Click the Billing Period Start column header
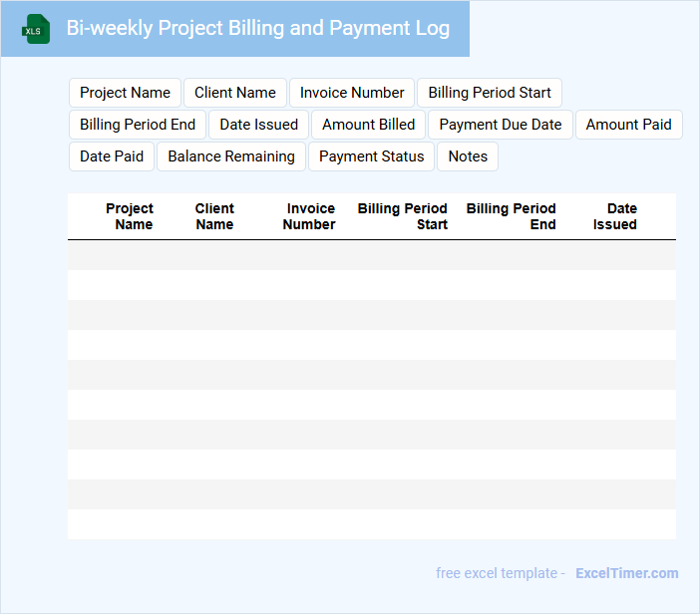This screenshot has height=614, width=700. coord(403,216)
